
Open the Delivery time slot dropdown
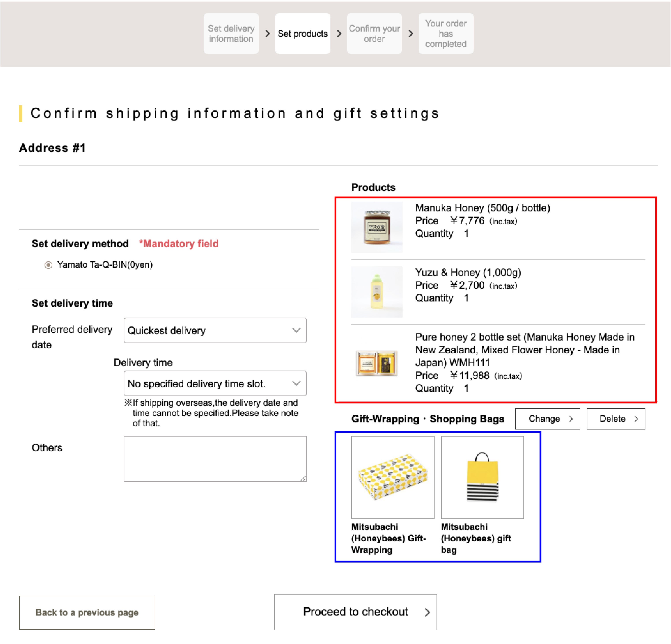(x=215, y=383)
